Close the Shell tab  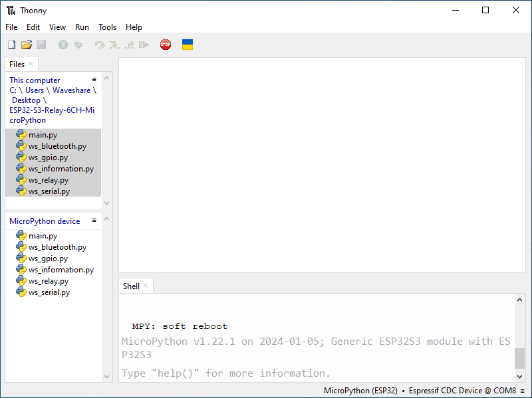146,286
